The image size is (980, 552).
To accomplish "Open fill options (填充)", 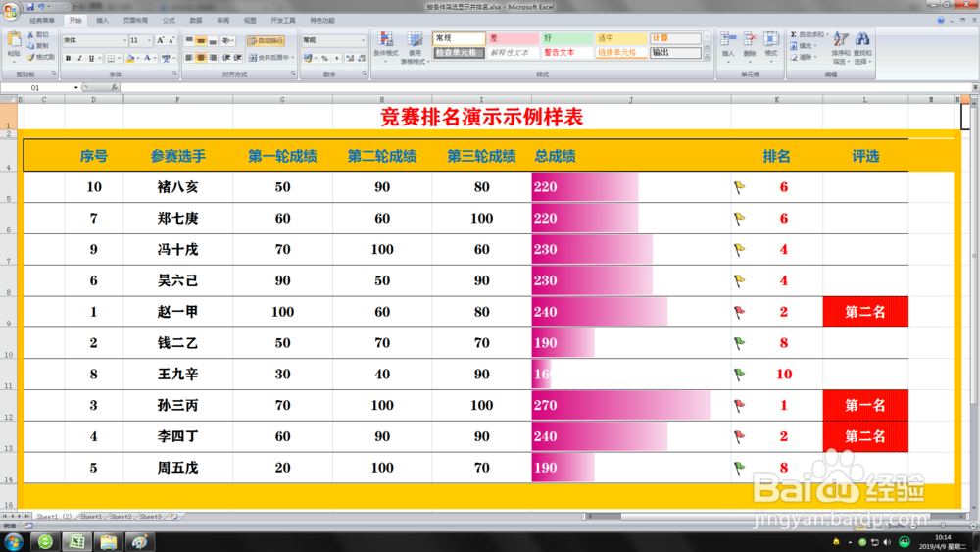I will click(x=805, y=46).
